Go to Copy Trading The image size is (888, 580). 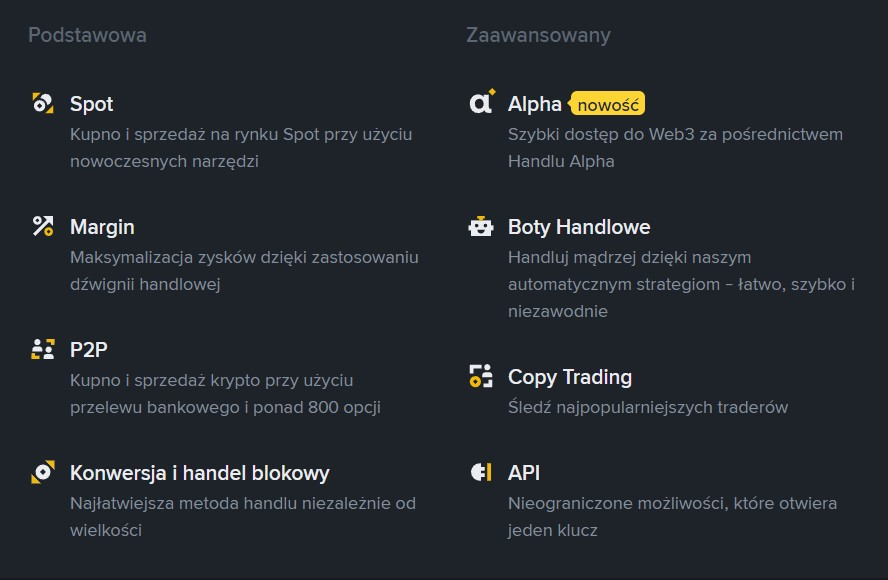point(570,377)
